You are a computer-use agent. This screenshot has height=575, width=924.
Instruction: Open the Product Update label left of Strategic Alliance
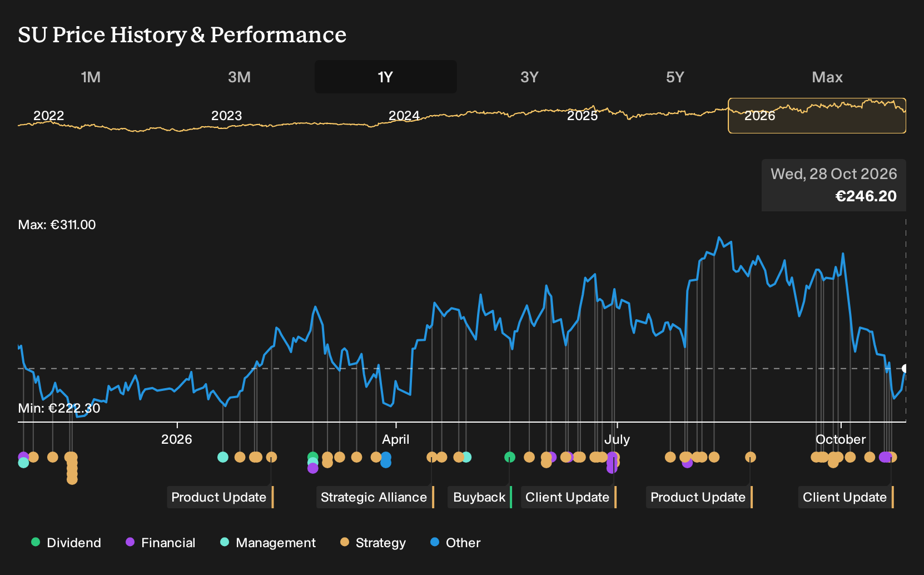tap(220, 497)
